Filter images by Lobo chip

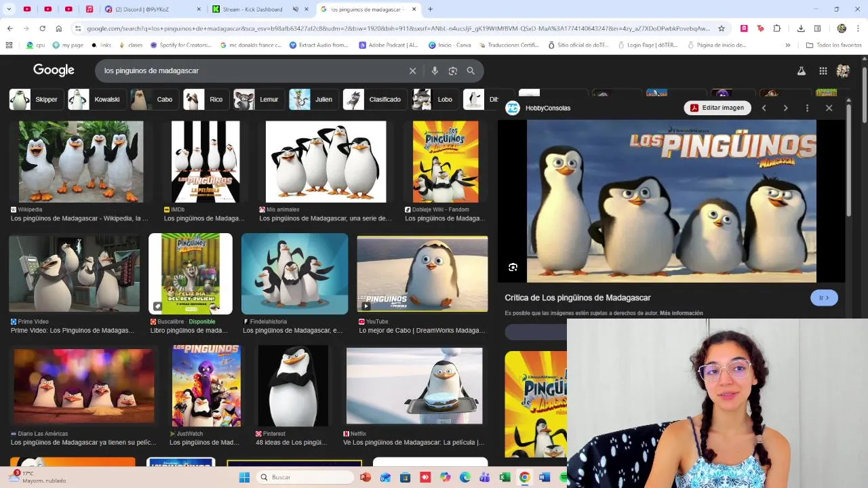(x=435, y=99)
